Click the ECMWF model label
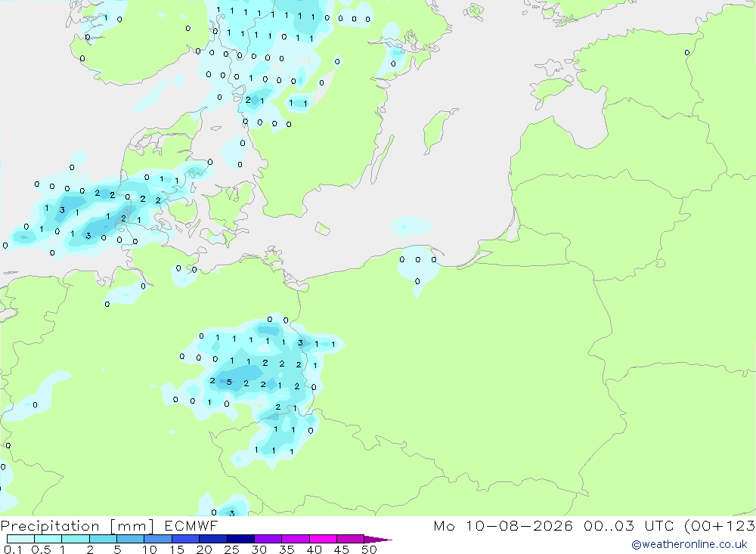This screenshot has height=554, width=756. click(x=191, y=525)
